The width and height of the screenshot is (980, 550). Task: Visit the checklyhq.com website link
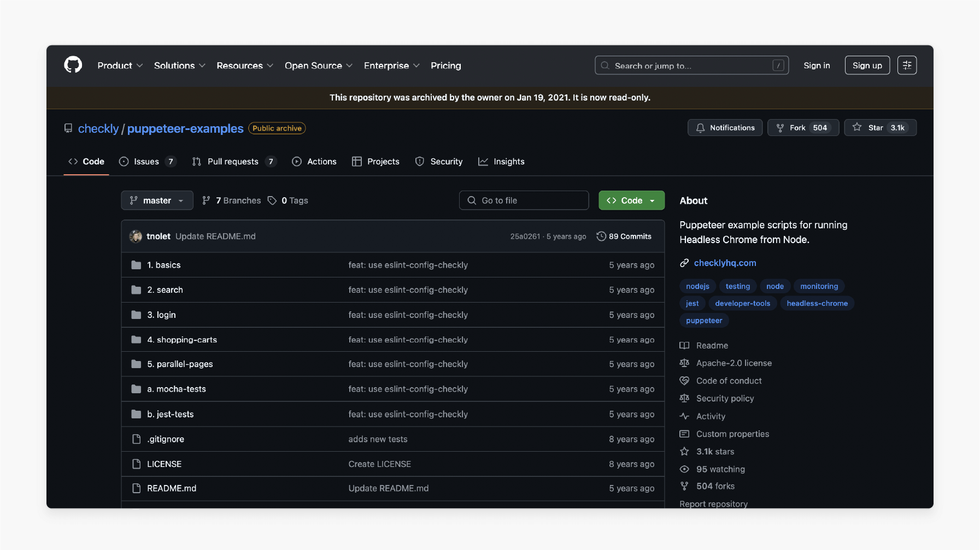pyautogui.click(x=725, y=263)
